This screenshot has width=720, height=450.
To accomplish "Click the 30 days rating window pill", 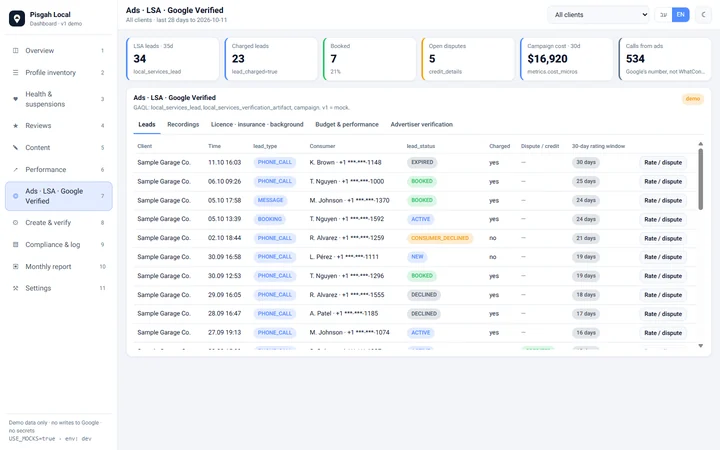I will point(586,163).
